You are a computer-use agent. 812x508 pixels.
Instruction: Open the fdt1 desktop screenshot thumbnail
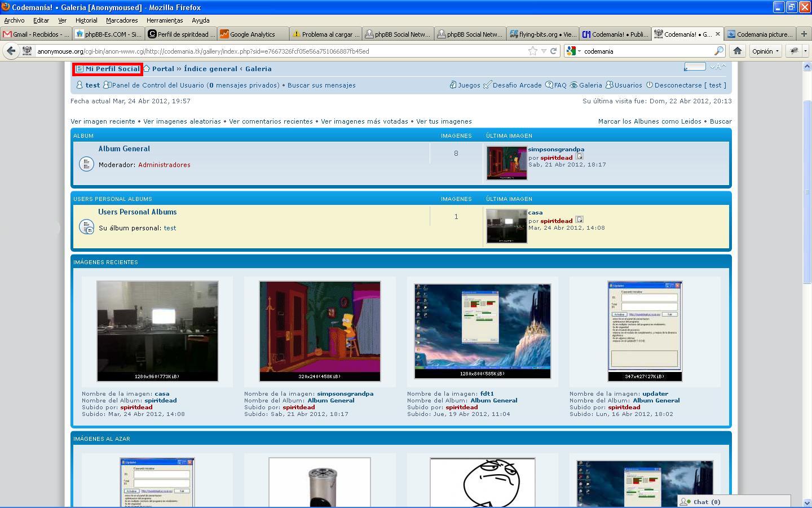click(x=482, y=331)
